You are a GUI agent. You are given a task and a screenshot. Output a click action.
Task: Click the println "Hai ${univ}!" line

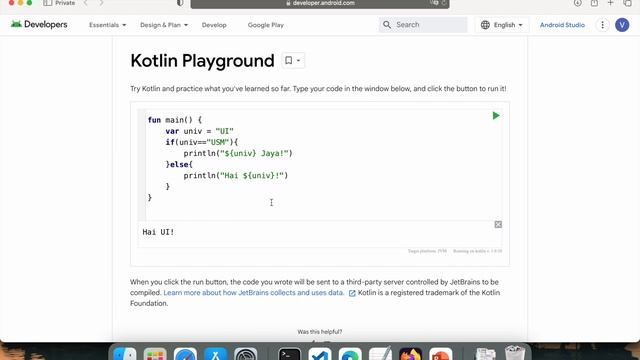pos(236,176)
